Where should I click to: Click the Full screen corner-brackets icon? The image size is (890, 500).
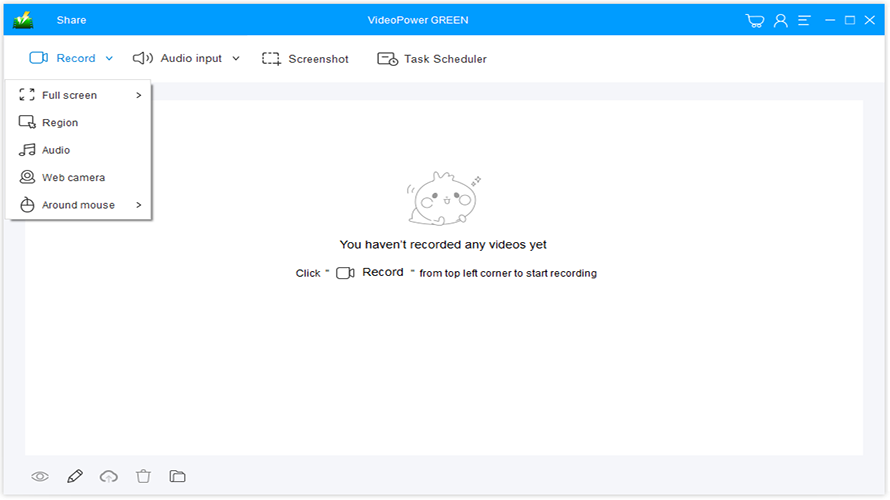point(27,95)
